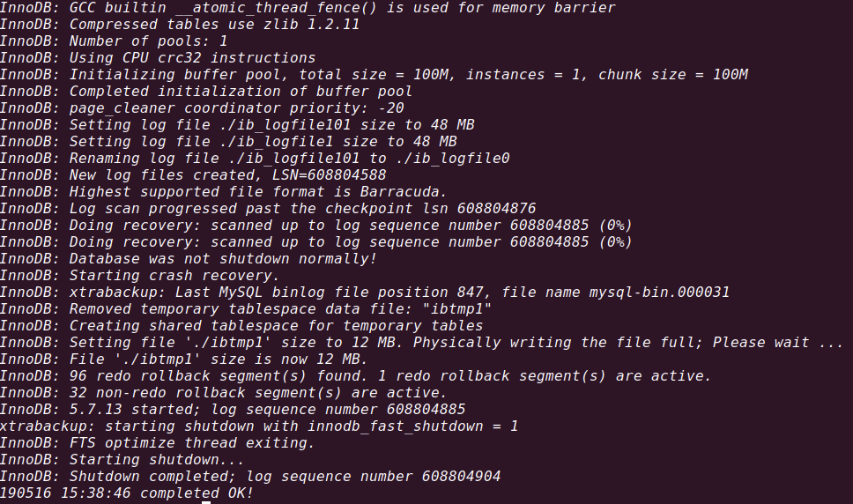Image resolution: width=853 pixels, height=504 pixels.
Task: Click the 'Barracuda' file format word
Action: [428, 191]
